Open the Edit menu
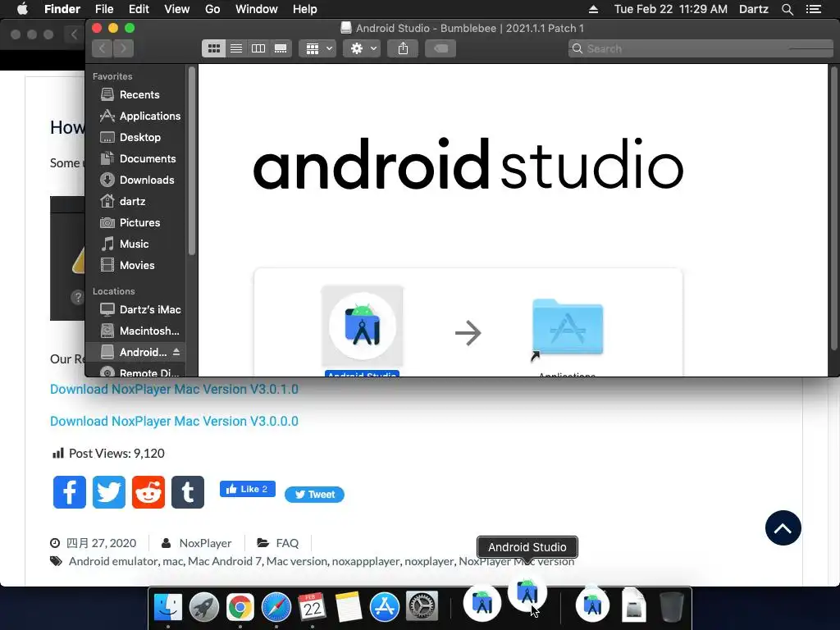This screenshot has height=630, width=840. 139,9
